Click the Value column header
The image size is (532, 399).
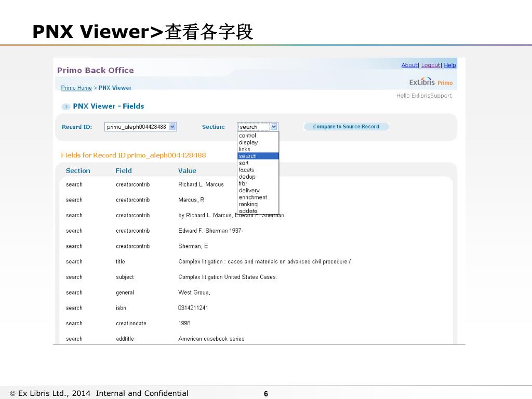(187, 170)
